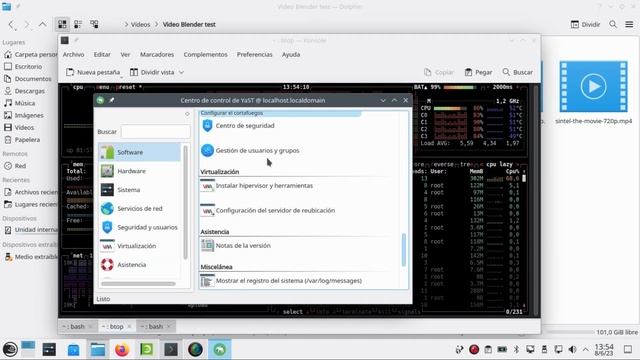Click Dividir vista button in Konsole
The image size is (640, 360).
pos(153,72)
